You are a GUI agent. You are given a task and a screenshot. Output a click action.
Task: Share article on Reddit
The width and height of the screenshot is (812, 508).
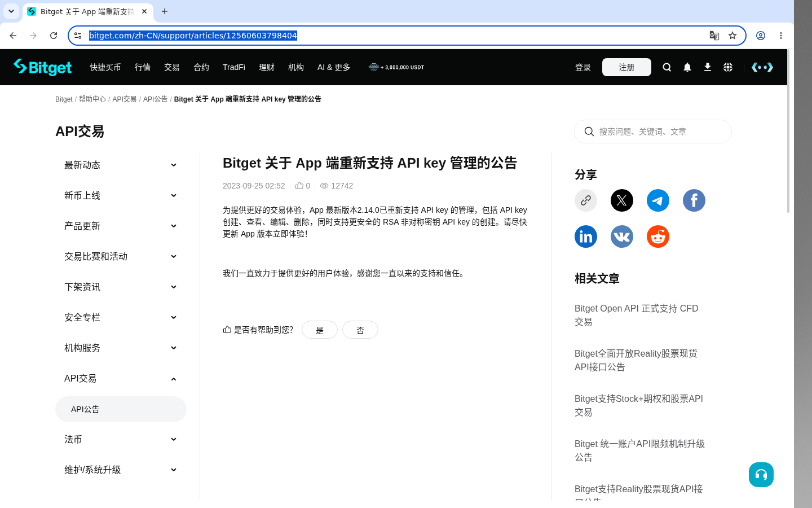pyautogui.click(x=658, y=237)
